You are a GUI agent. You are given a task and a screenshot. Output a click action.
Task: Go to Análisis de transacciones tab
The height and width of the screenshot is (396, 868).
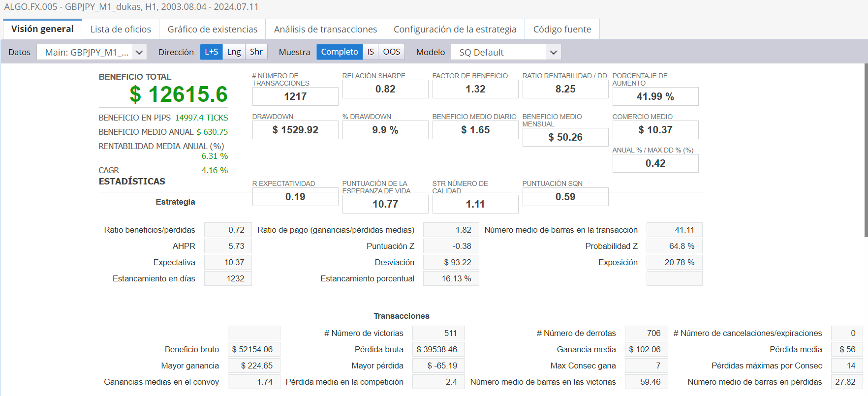pos(325,30)
